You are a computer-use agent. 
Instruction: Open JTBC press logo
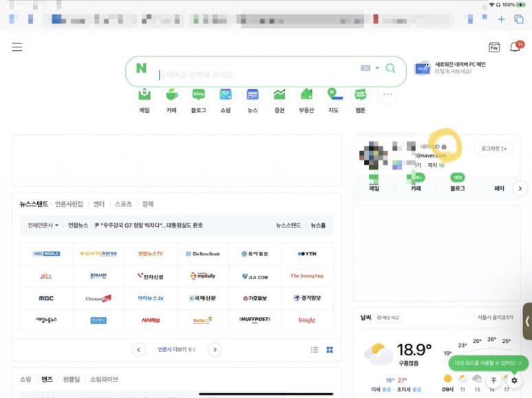pos(47,276)
